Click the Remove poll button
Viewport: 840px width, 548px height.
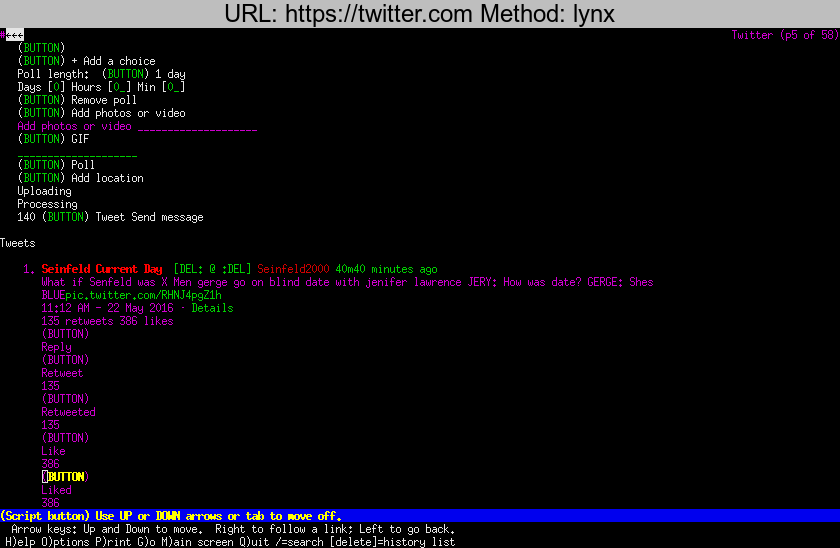coord(41,100)
